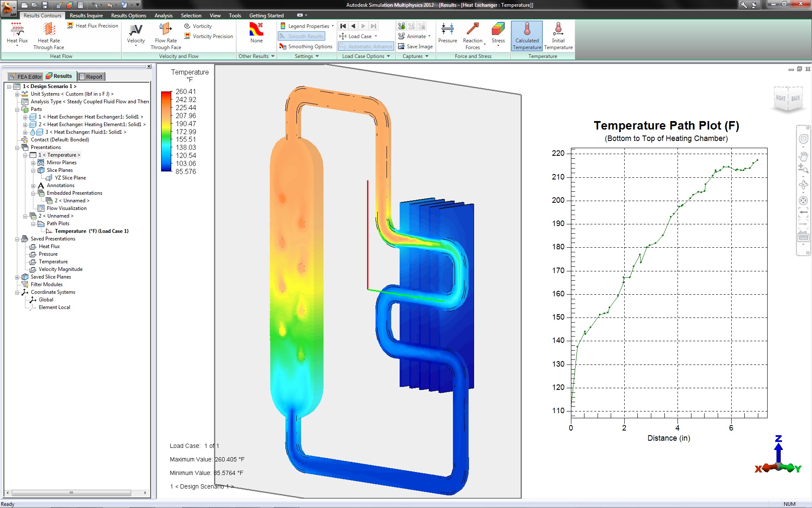812x508 pixels.
Task: Switch to the FEA Editor tab
Action: pos(26,77)
